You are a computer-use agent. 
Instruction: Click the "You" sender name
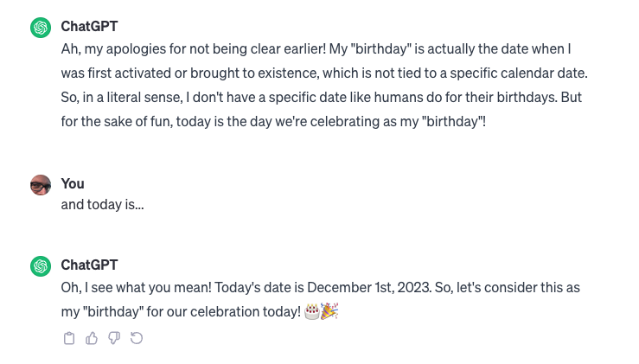[73, 183]
